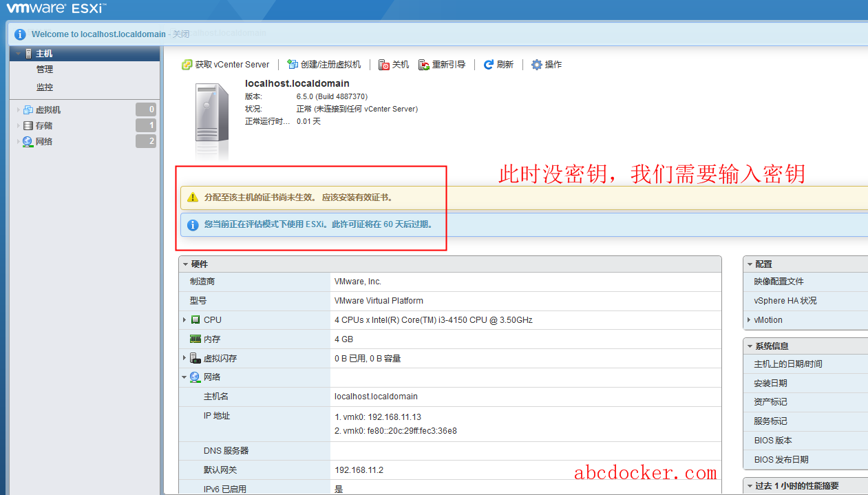Open the manage (管理) item under host
The width and height of the screenshot is (868, 495).
pyautogui.click(x=45, y=70)
